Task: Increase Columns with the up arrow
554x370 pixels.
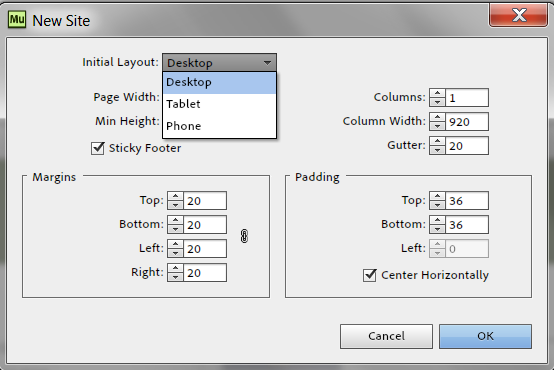Action: pos(437,93)
